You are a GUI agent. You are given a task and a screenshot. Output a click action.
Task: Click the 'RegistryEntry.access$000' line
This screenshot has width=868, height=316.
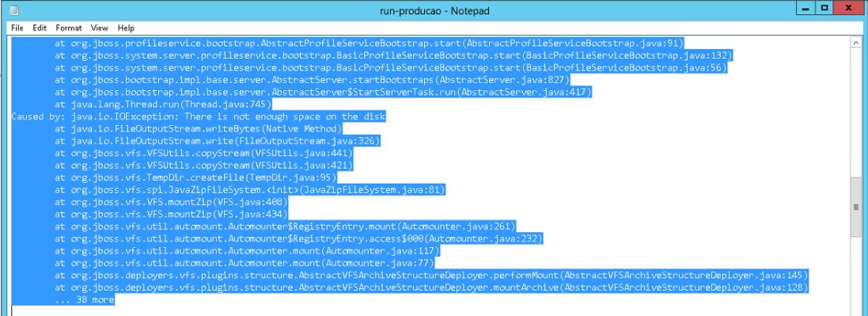(298, 239)
